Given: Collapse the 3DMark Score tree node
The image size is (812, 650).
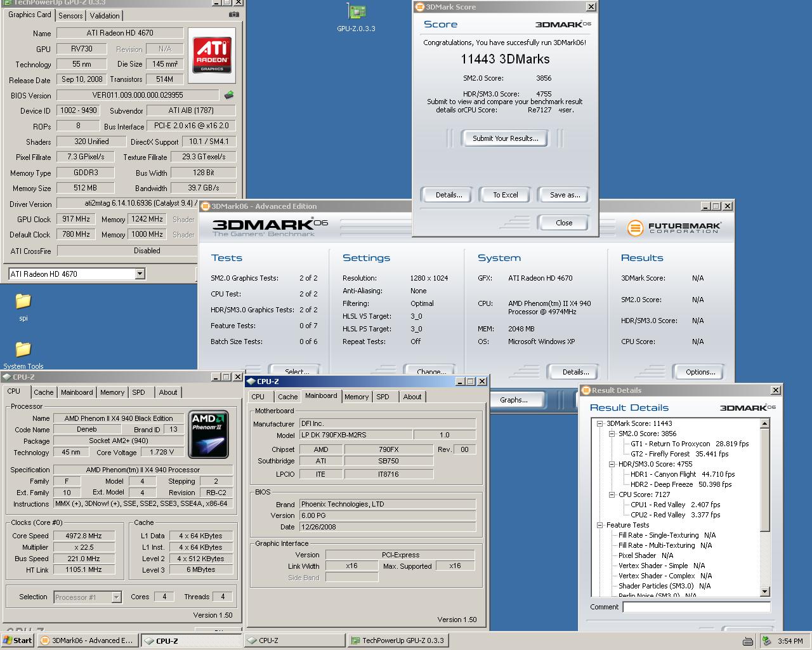Looking at the screenshot, I should click(599, 423).
